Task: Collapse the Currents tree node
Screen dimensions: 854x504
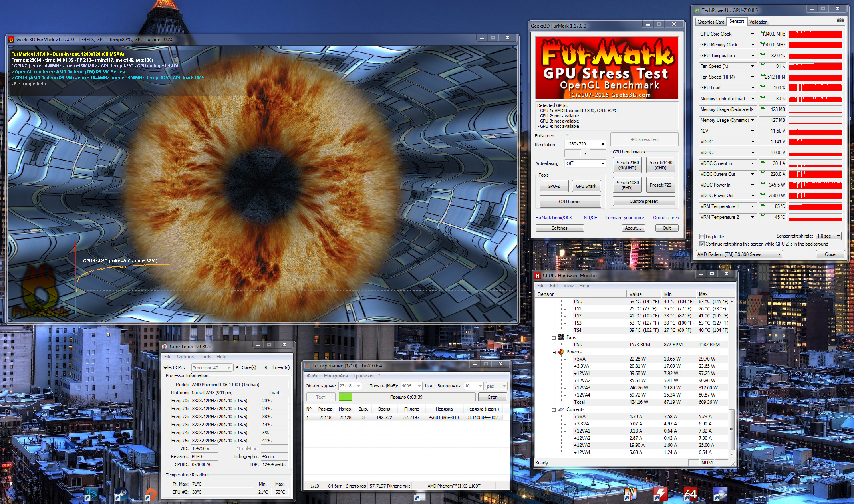Action: (x=554, y=410)
